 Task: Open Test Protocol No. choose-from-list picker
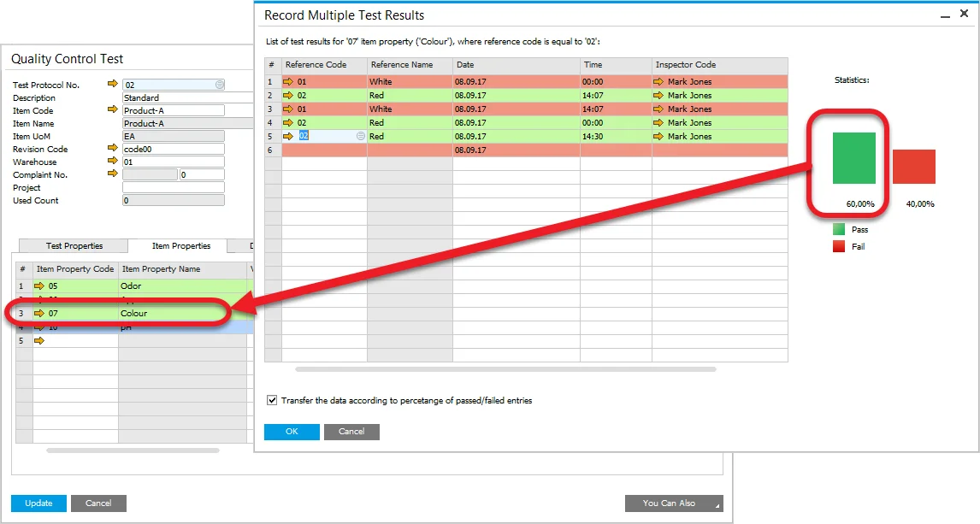pyautogui.click(x=220, y=85)
